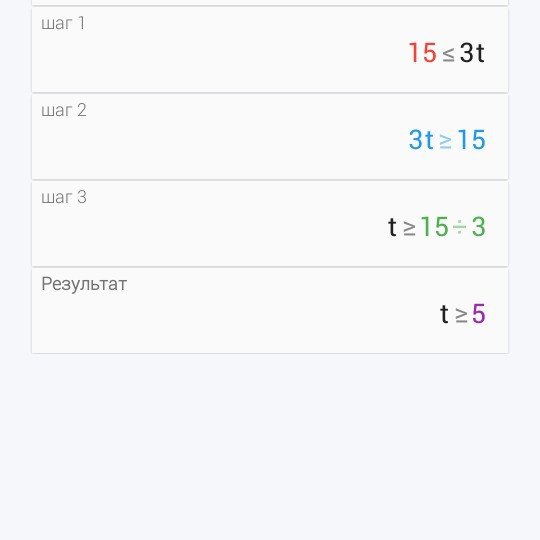Viewport: 540px width, 540px height.
Task: Select the blue 15 in step 2
Action: point(471,140)
